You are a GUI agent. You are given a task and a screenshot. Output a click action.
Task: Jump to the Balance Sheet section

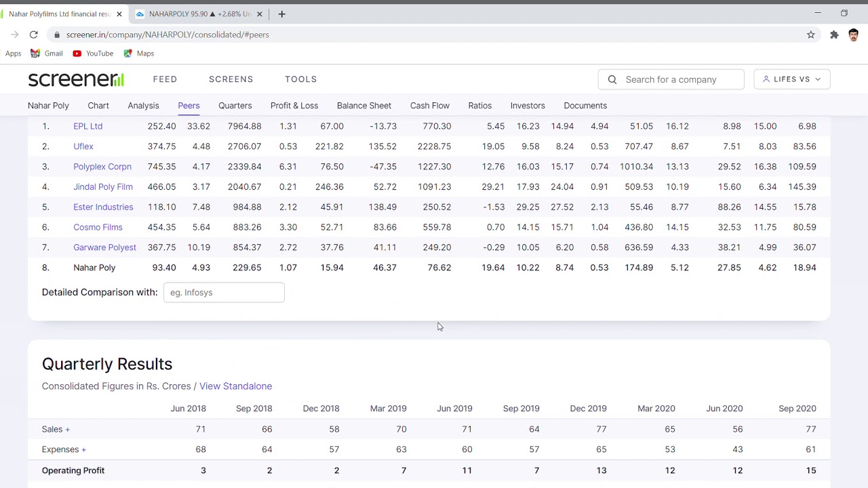pyautogui.click(x=364, y=106)
